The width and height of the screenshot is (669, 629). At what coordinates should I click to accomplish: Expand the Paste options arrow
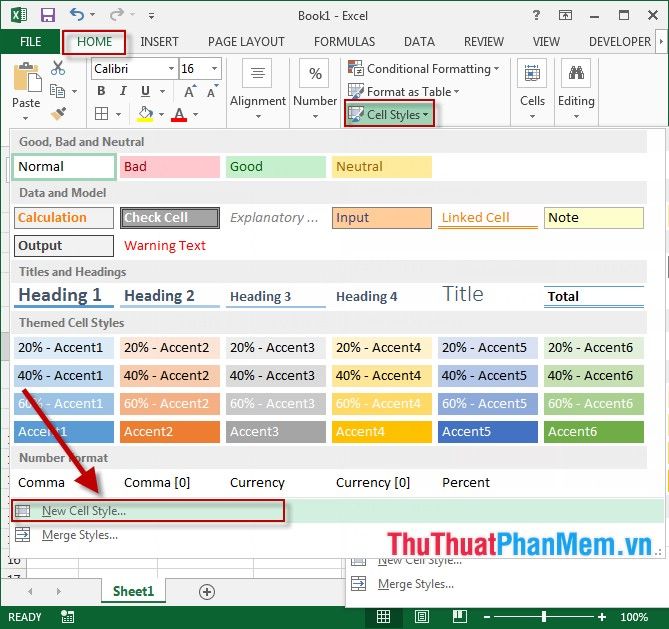pos(26,118)
